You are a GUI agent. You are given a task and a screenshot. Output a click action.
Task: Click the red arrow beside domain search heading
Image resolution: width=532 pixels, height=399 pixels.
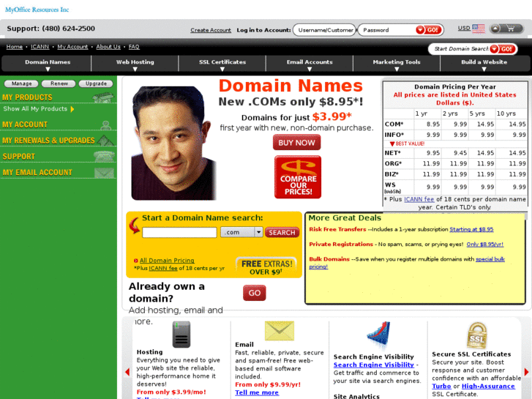(x=135, y=225)
